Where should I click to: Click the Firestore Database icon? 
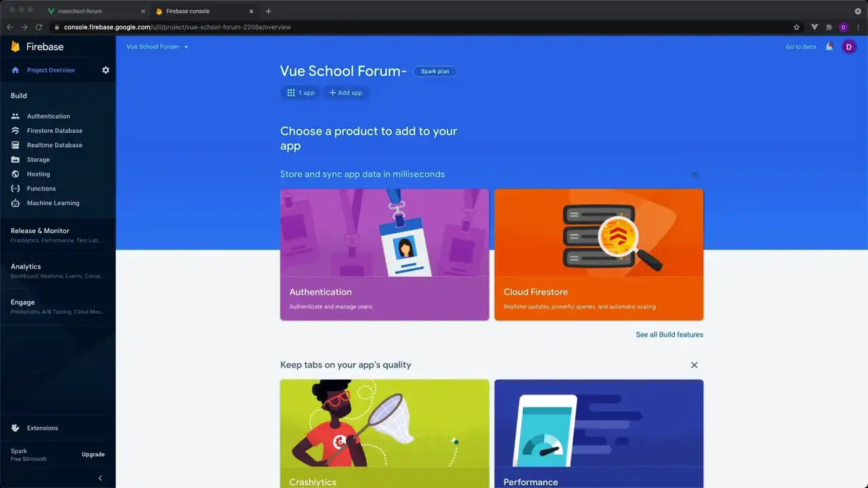[16, 130]
